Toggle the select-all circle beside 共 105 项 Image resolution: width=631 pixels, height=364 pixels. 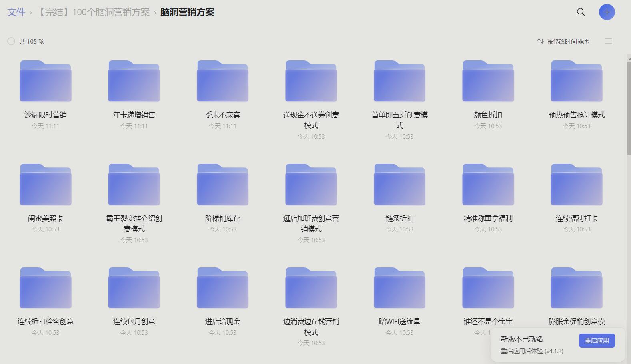[x=11, y=41]
